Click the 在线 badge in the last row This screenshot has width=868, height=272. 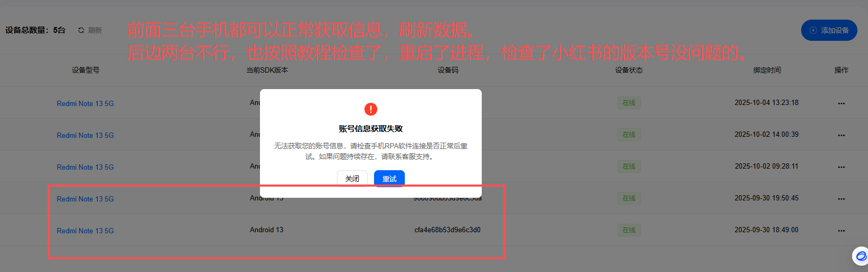click(x=629, y=230)
